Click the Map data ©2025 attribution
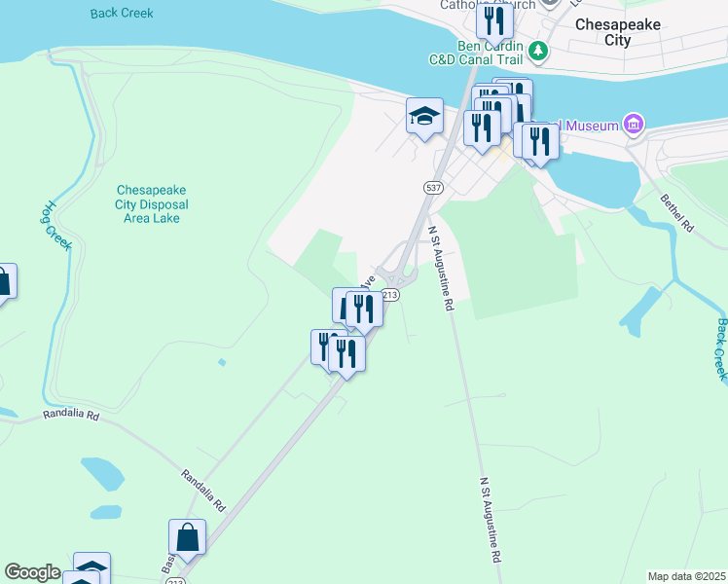Screen dimensions: 728x584 click(x=687, y=576)
